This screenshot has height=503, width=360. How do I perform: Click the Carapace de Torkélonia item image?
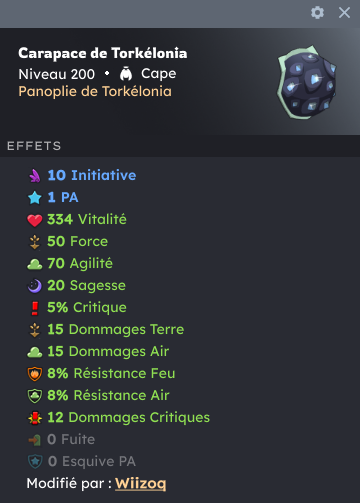[x=307, y=82]
